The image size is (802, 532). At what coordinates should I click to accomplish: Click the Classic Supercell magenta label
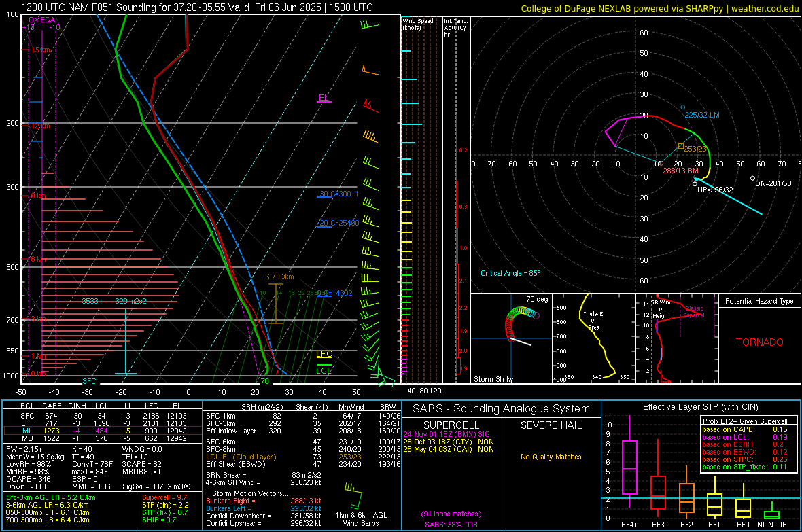pyautogui.click(x=695, y=312)
